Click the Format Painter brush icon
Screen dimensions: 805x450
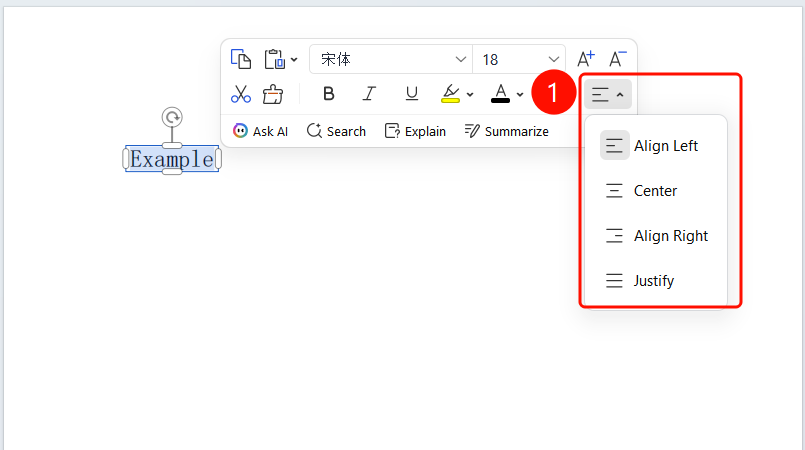pos(273,94)
